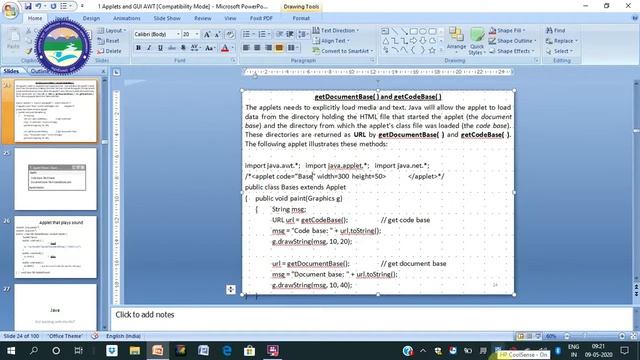Reset the slide layout
640x360 pixels.
(109, 41)
